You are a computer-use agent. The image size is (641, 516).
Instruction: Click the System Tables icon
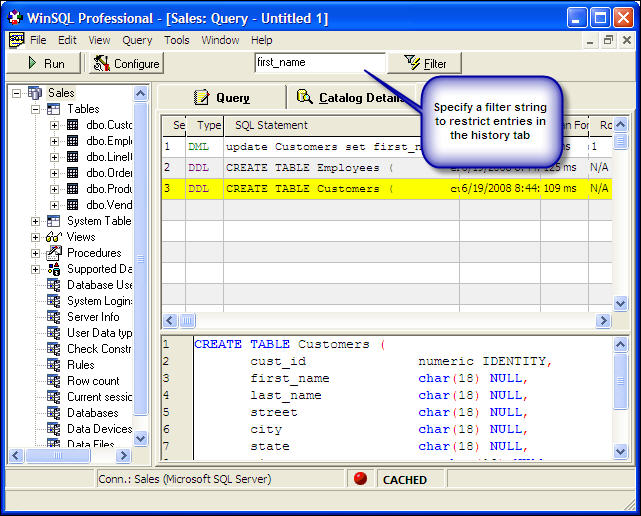pyautogui.click(x=54, y=221)
